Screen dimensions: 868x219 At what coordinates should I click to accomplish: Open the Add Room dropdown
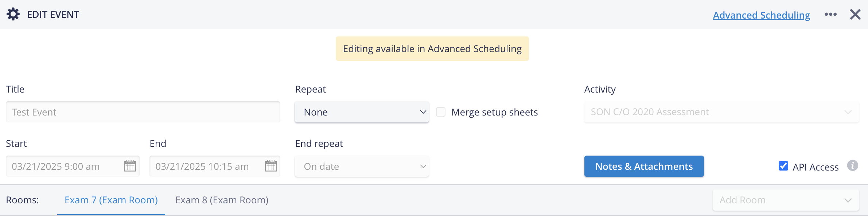[786, 200]
